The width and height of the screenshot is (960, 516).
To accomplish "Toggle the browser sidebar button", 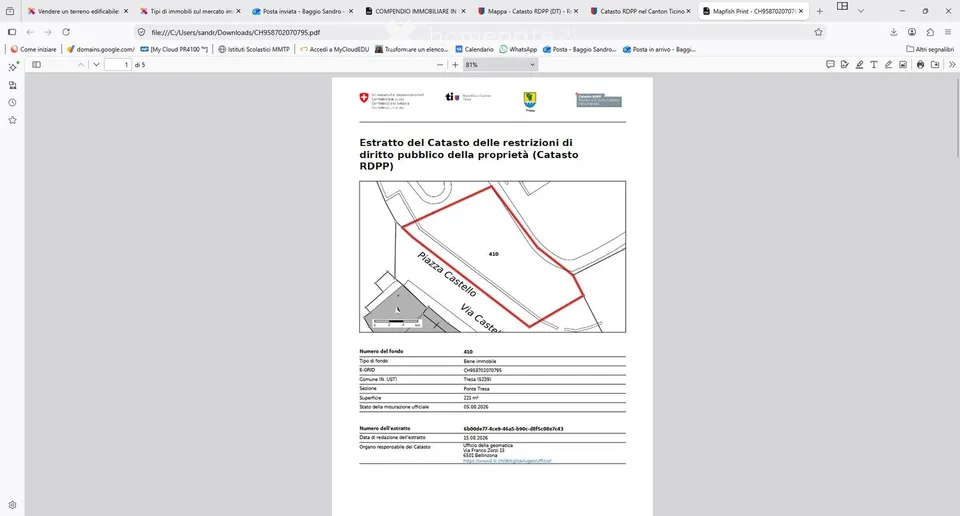I will [x=12, y=32].
